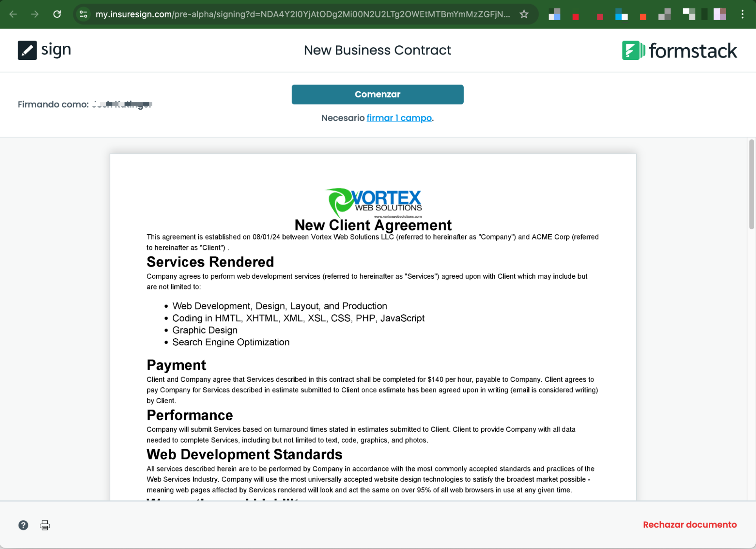Click the Vortex Web Solutions logo

click(373, 202)
